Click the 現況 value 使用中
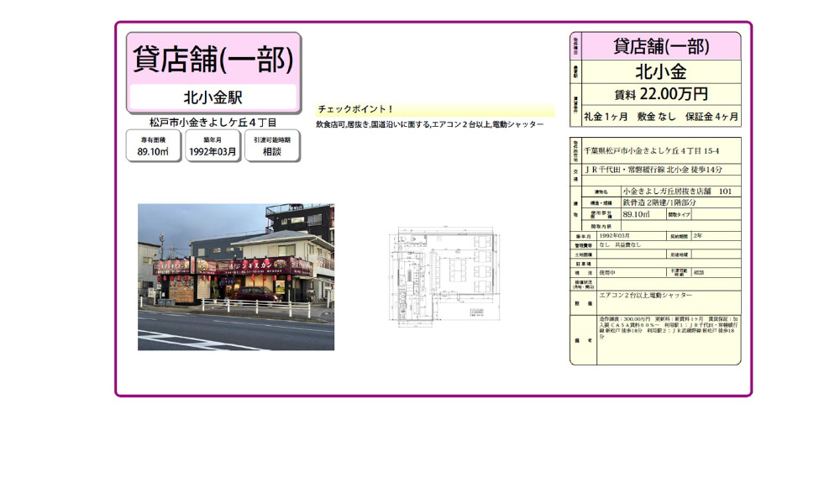 click(607, 273)
